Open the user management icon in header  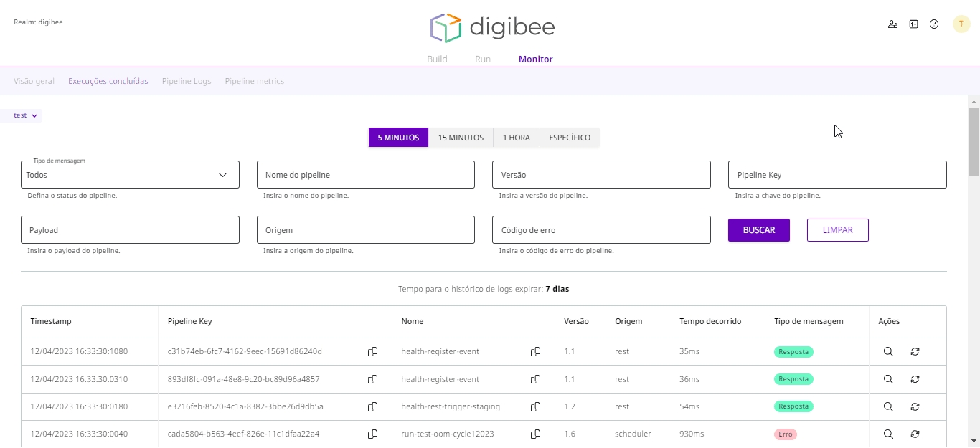[892, 24]
